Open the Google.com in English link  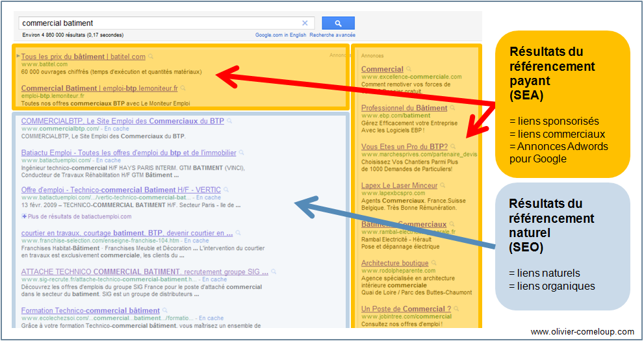point(280,35)
